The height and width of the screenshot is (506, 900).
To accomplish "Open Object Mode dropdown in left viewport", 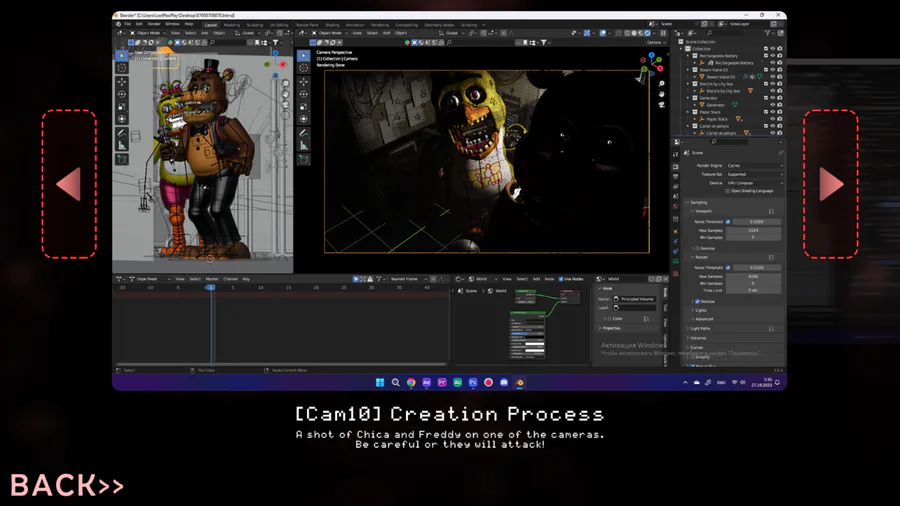I will coord(148,33).
